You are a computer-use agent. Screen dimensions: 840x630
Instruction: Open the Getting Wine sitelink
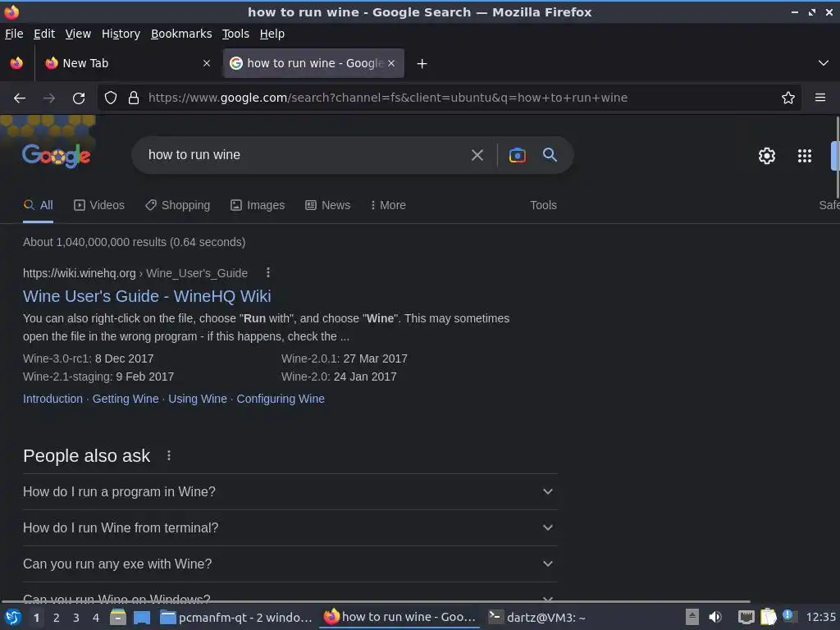click(126, 399)
